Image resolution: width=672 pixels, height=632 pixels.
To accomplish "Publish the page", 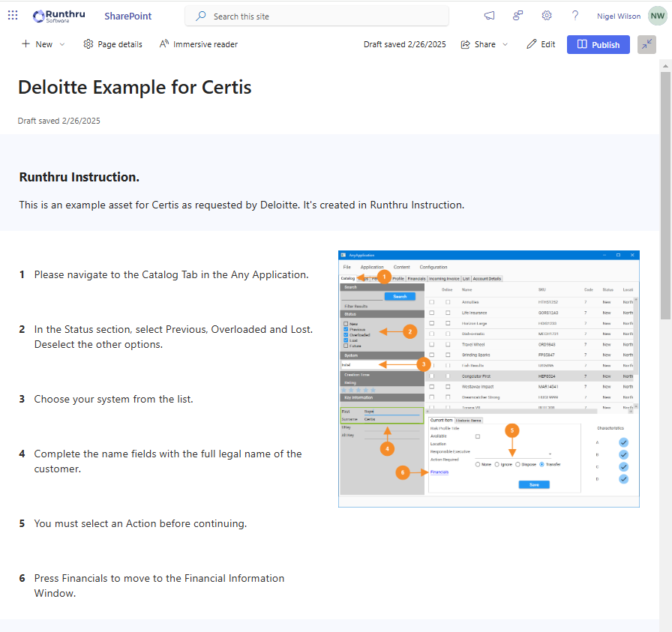I will 598,44.
